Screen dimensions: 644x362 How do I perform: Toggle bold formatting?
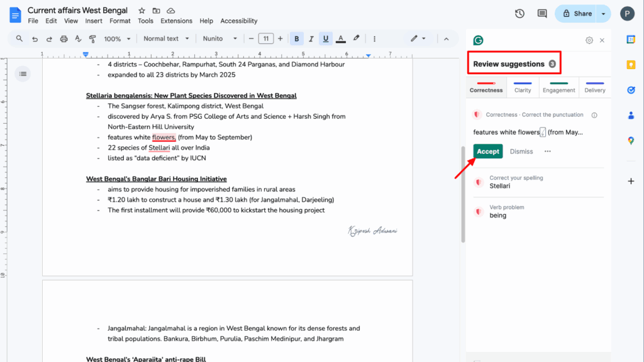pyautogui.click(x=296, y=38)
